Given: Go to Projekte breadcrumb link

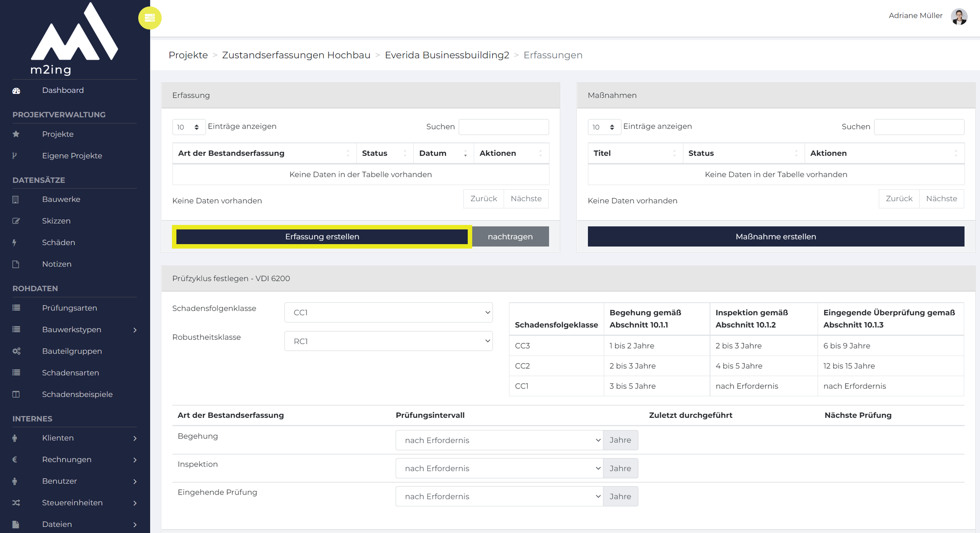Looking at the screenshot, I should point(188,55).
